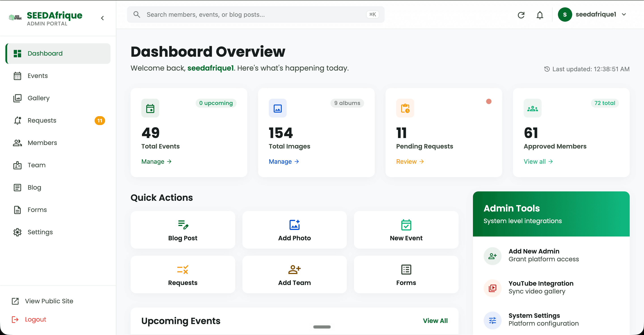Click the Team badge icon in sidebar

point(17,165)
